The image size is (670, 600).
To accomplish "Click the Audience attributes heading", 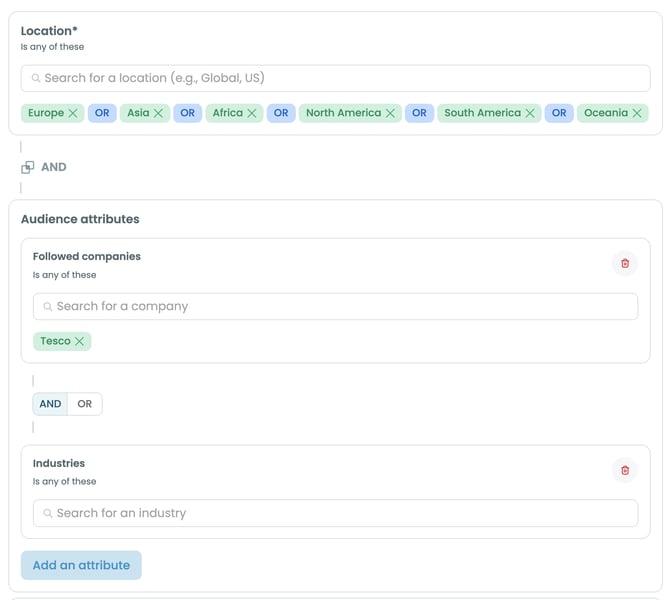I will click(80, 219).
